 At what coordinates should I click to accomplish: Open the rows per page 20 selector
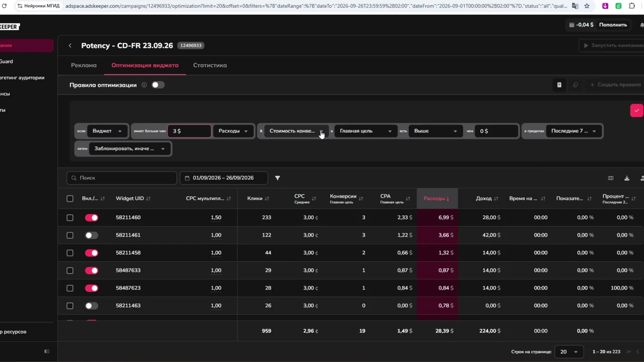[569, 352]
